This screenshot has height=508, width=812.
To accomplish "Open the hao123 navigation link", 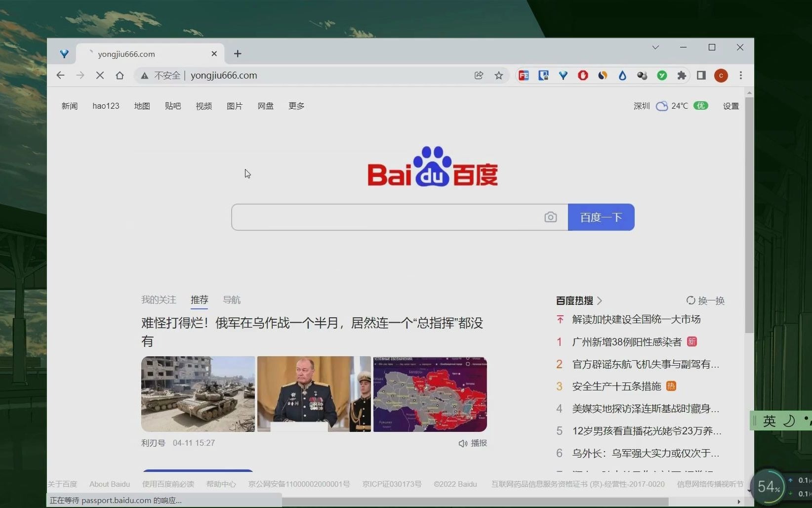I will [106, 106].
